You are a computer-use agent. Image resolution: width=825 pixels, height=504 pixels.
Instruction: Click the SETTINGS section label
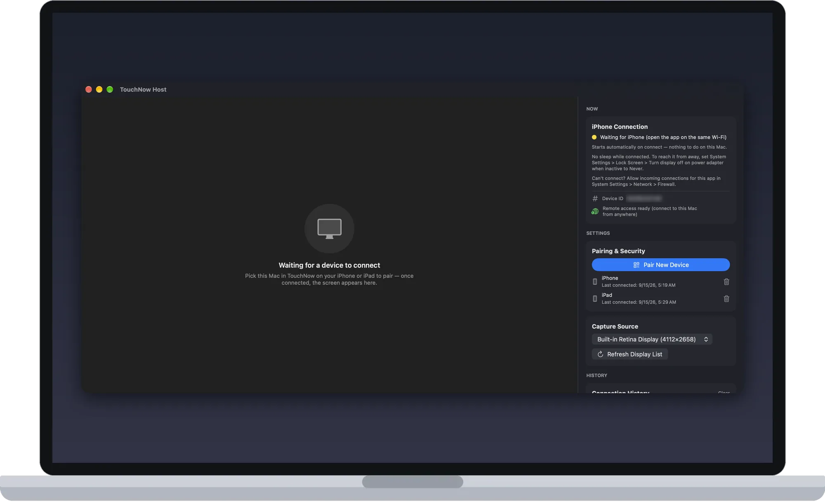(598, 233)
